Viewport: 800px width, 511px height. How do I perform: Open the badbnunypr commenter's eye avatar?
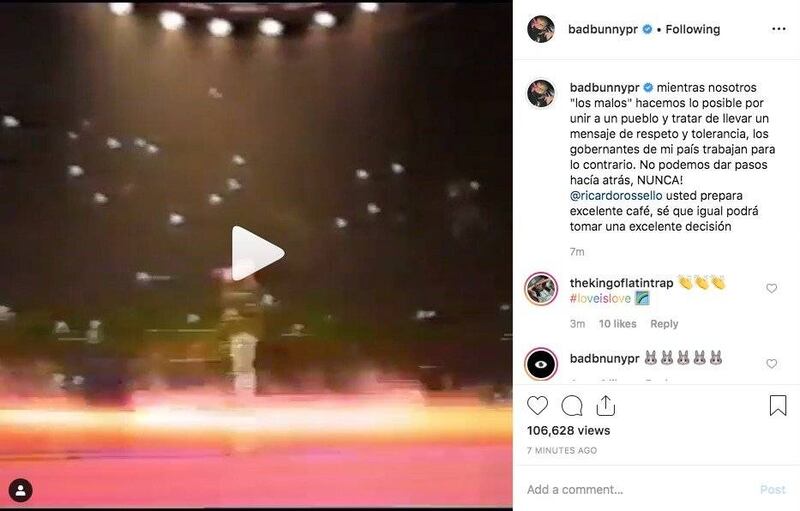tap(541, 364)
